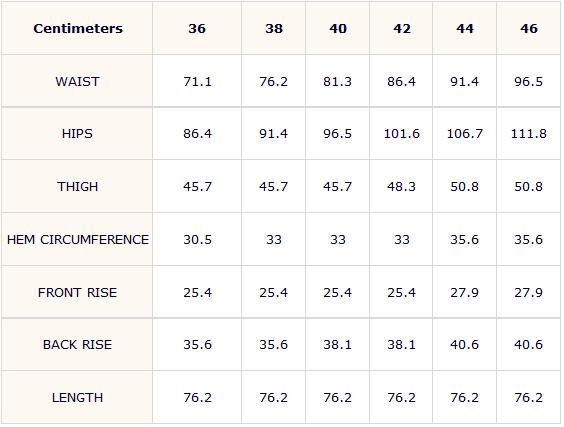Select the size 42 column header
Screen dimensions: 564x427
(x=401, y=28)
